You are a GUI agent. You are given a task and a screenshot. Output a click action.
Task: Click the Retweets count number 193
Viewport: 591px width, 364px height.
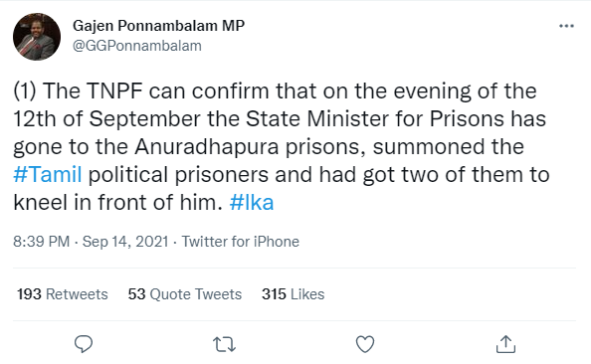(x=29, y=294)
